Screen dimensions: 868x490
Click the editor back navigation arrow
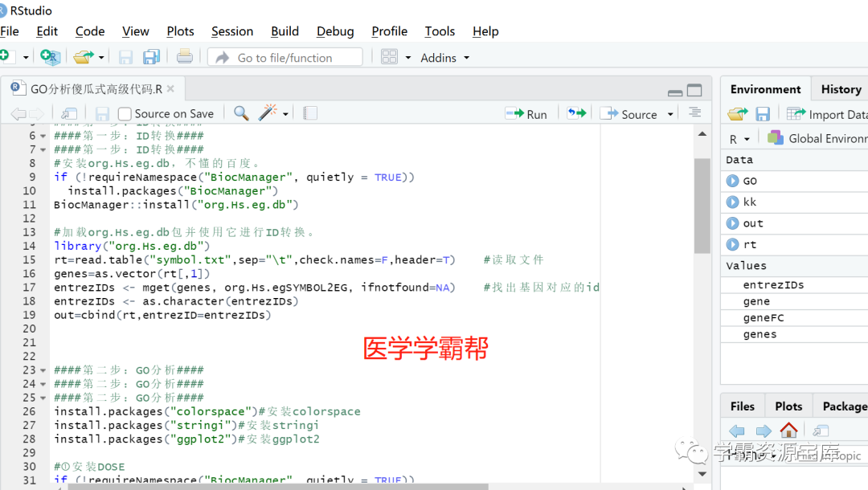[18, 114]
